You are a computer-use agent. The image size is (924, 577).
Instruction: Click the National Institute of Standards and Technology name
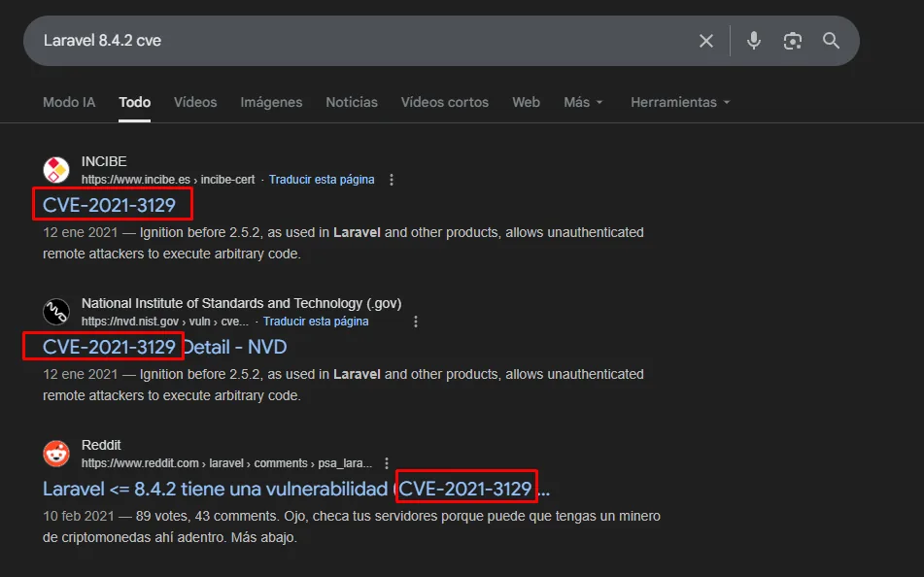pos(242,303)
